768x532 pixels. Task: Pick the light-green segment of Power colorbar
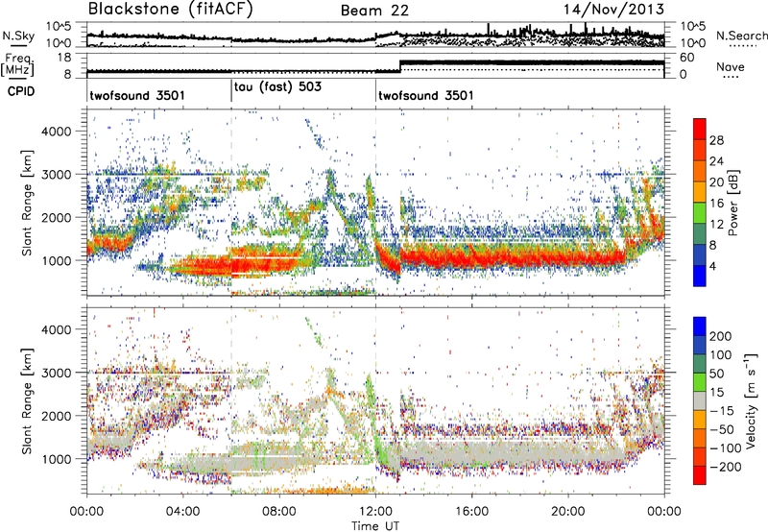[700, 213]
